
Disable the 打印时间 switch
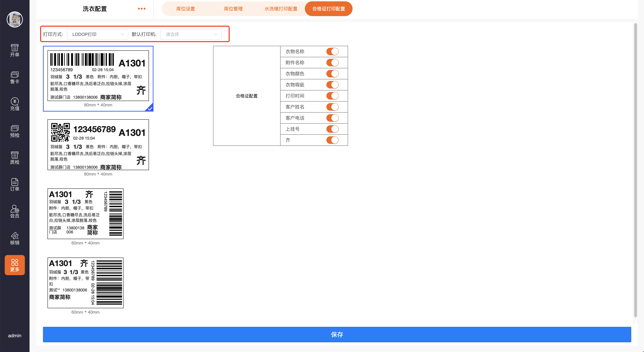(x=332, y=96)
